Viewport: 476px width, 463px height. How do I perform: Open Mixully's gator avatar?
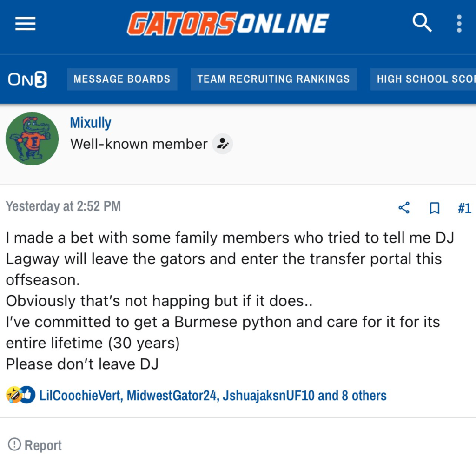(32, 139)
